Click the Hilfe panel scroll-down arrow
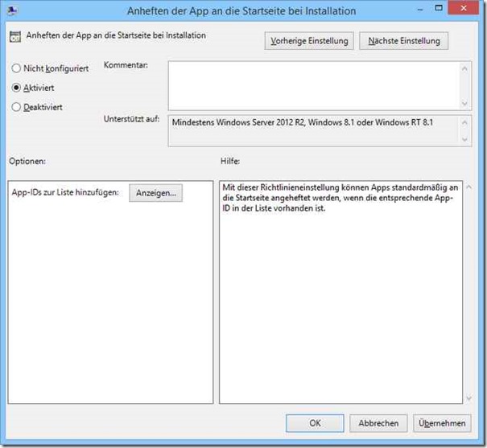The image size is (487, 448). 467,397
